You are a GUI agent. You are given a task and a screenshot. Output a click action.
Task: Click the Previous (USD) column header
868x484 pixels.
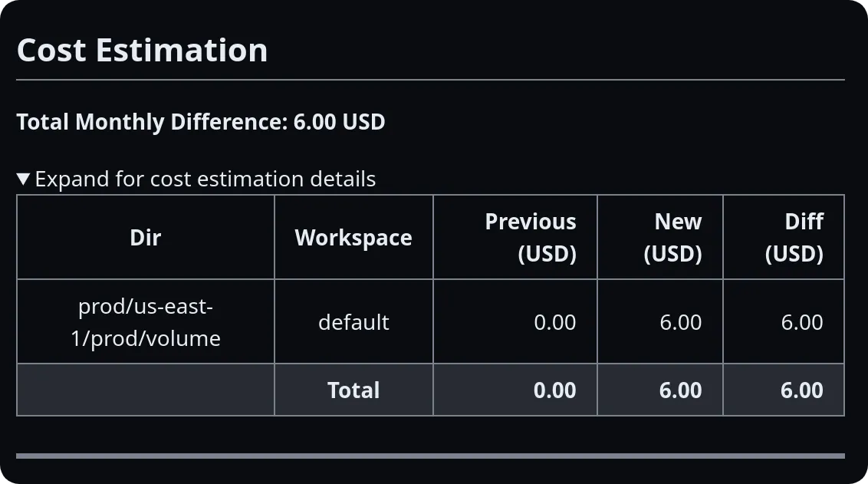pyautogui.click(x=531, y=237)
